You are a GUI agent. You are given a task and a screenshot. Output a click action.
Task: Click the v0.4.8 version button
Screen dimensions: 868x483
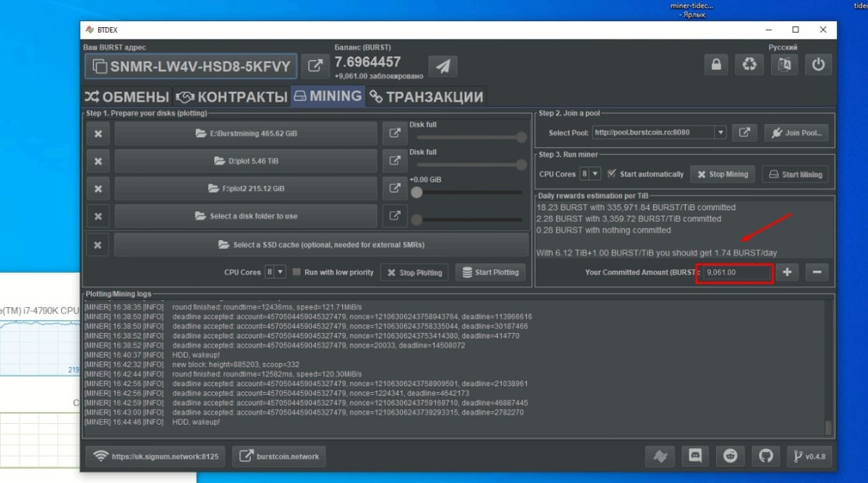[810, 456]
